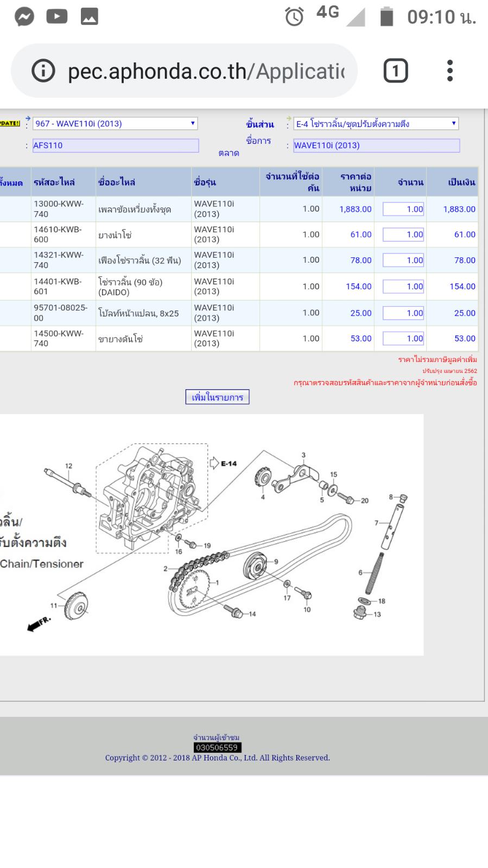Viewport: 488px width, 868px height.
Task: Edit quantity for part 14610-KWB-600
Action: (403, 235)
